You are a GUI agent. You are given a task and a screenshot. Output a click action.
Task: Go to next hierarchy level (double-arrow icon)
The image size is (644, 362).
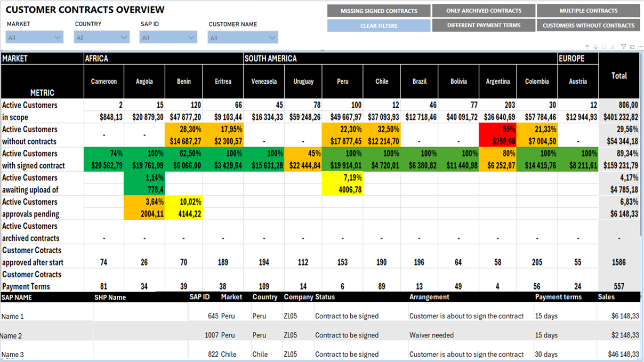(x=604, y=47)
